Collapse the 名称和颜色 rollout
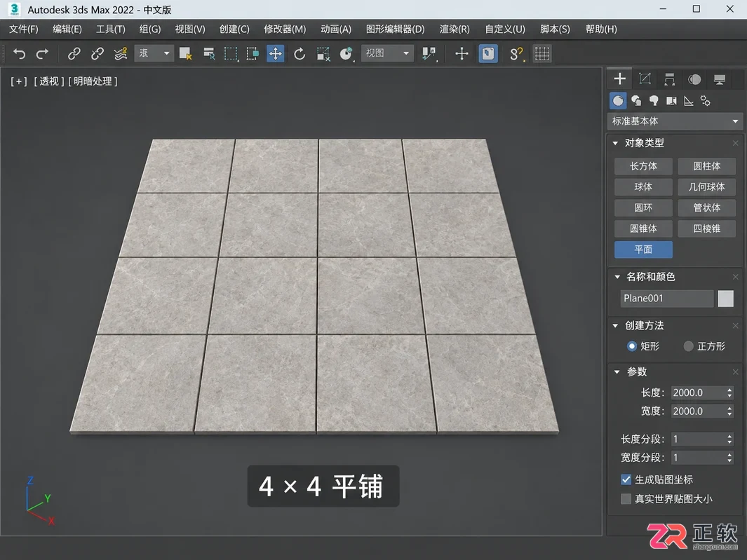Viewport: 747px width, 560px height. (x=617, y=277)
